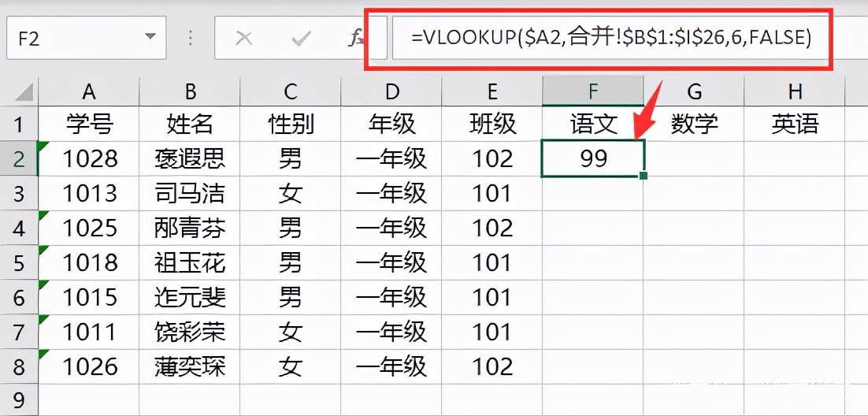
Task: Click the 班级 cell in row 1018
Action: tap(492, 262)
